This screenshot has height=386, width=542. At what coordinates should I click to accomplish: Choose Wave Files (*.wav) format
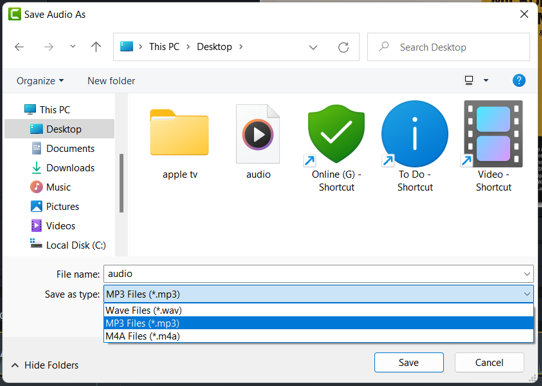pos(318,310)
